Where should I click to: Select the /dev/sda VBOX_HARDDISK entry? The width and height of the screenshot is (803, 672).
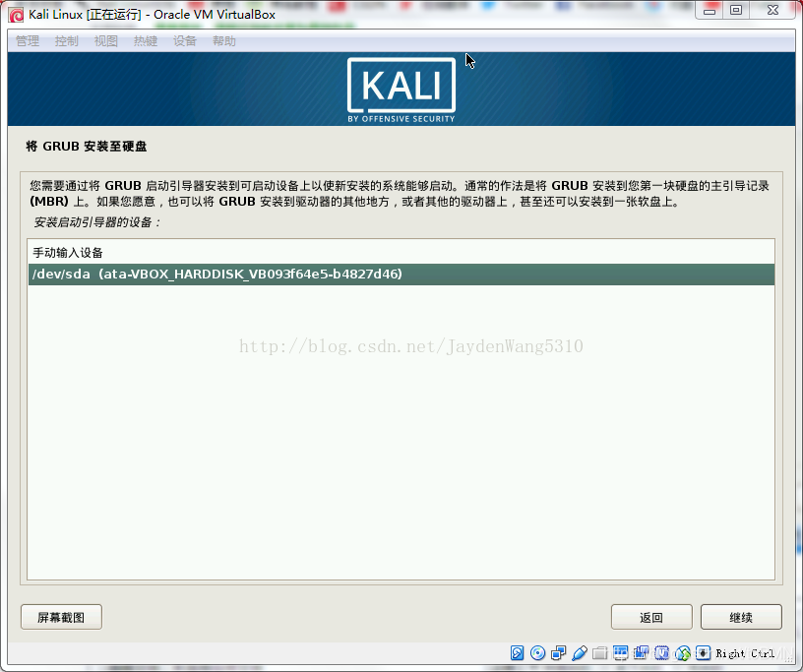pyautogui.click(x=401, y=275)
